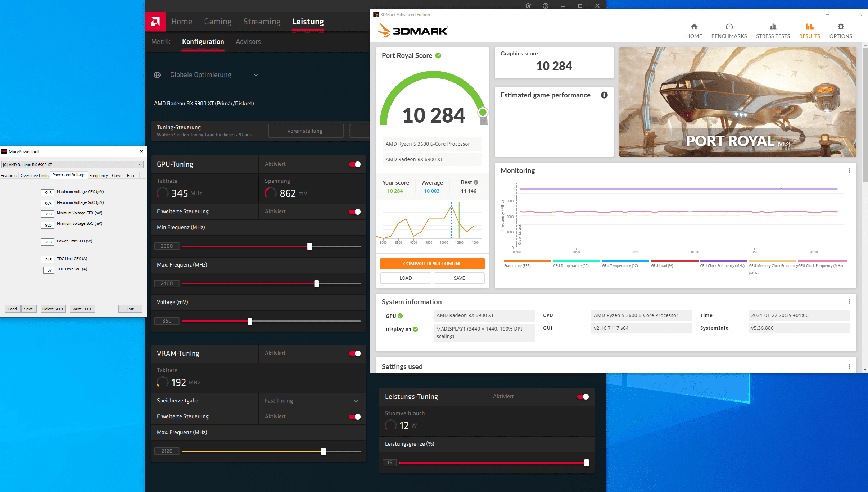Click the 3DMark logo

pos(412,30)
